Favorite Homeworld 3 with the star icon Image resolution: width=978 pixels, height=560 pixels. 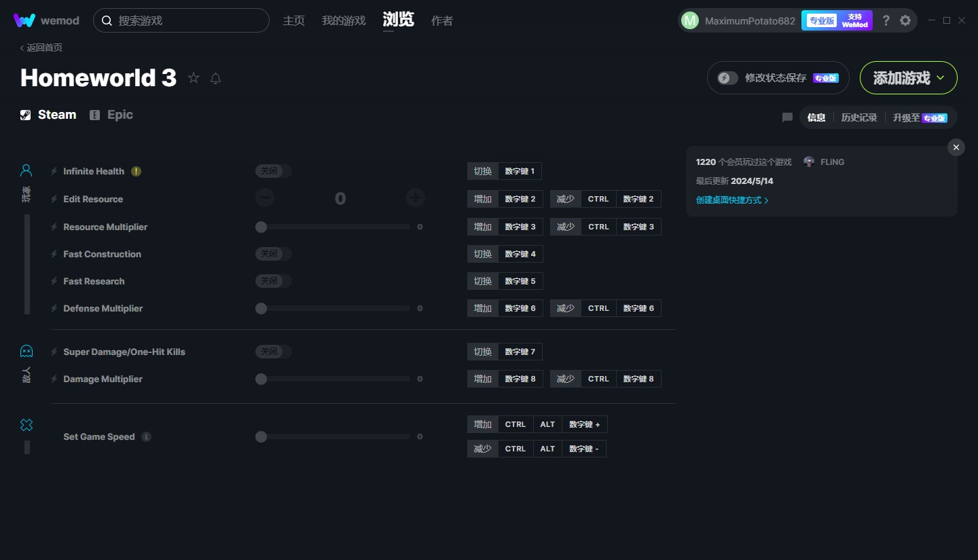[x=194, y=78]
